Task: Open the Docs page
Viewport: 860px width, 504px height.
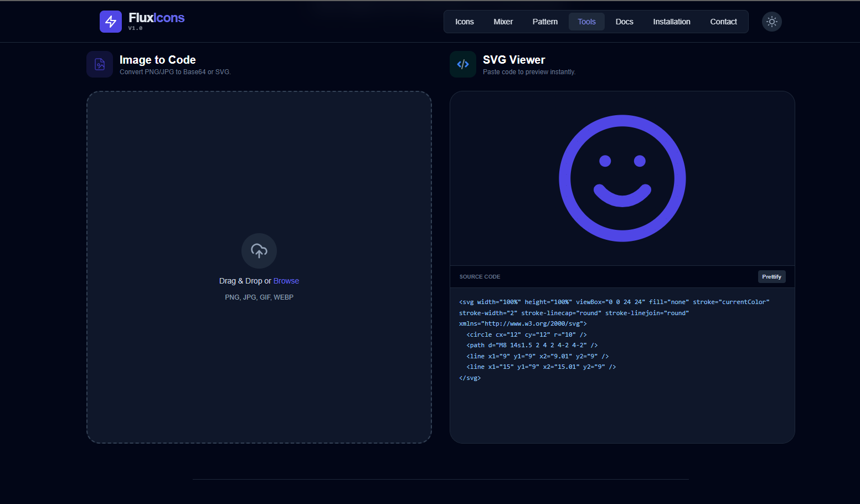Action: [x=624, y=22]
